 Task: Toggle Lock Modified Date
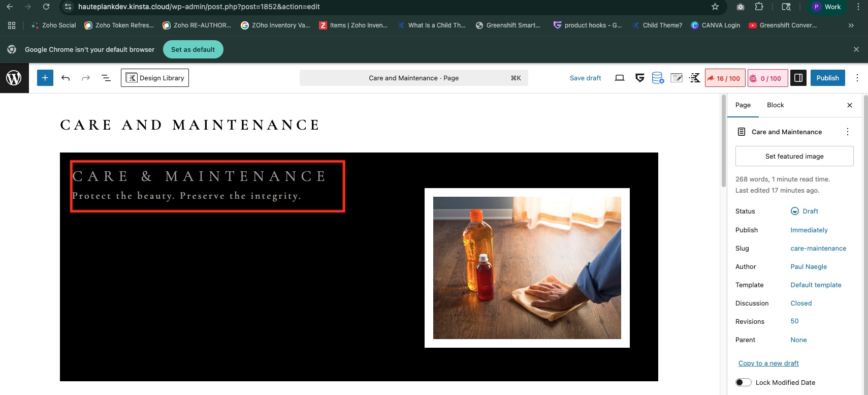tap(744, 382)
